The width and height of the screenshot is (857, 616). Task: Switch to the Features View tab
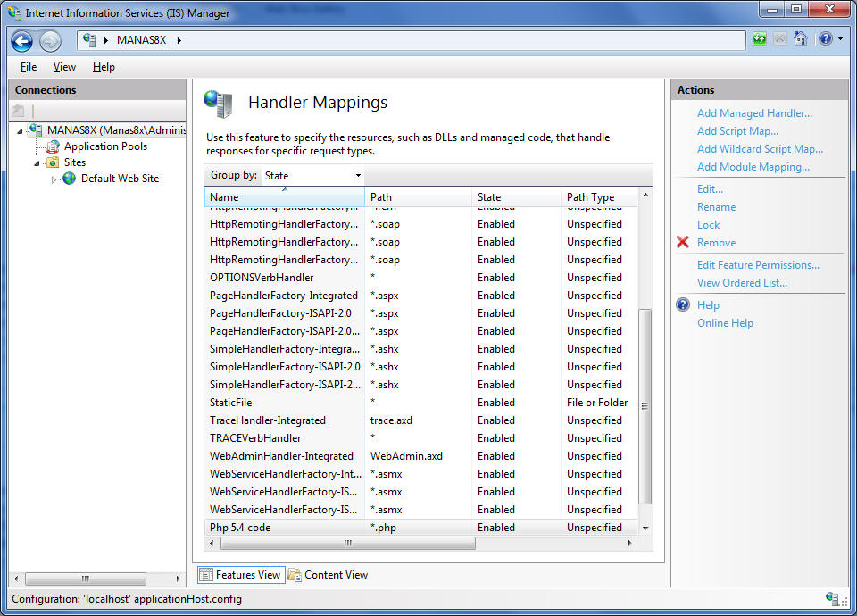click(241, 574)
